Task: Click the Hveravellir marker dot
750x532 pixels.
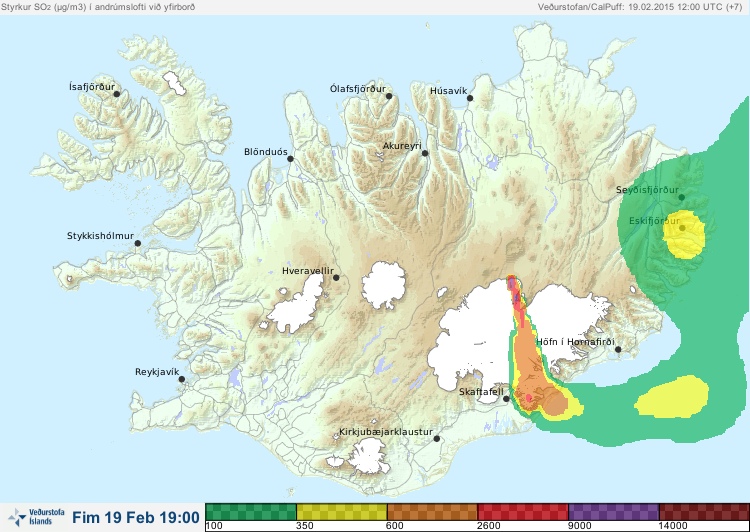Action: 336,277
